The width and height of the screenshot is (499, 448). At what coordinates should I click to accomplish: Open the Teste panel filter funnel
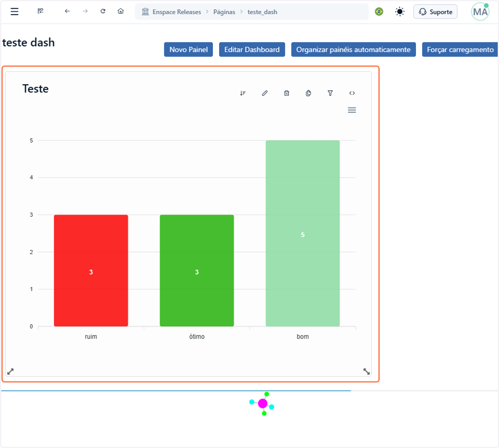click(x=330, y=93)
